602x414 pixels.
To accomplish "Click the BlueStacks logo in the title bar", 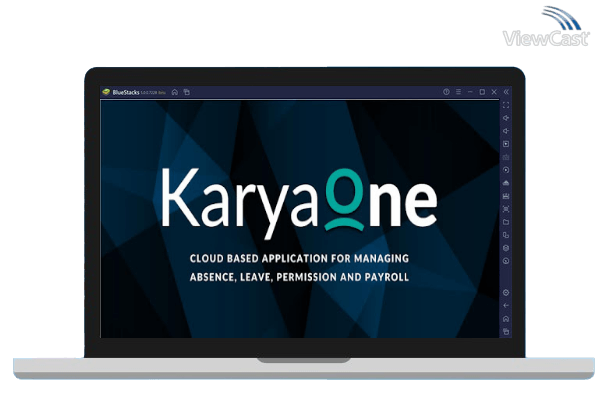I will coord(106,92).
